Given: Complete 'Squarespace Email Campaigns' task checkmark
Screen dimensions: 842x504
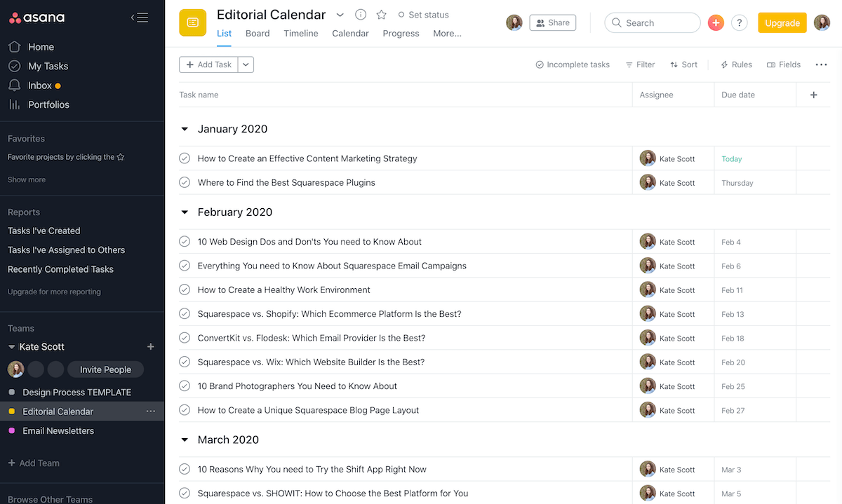Looking at the screenshot, I should tap(185, 266).
